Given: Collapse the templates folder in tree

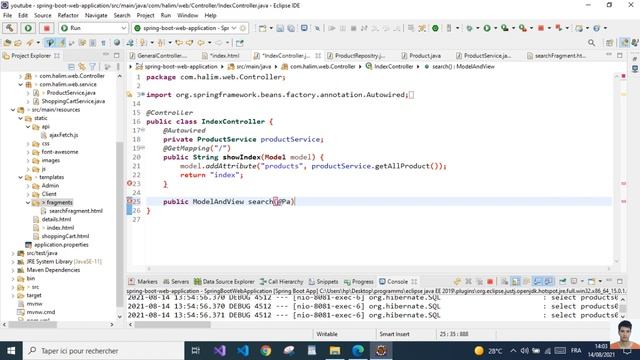Looking at the screenshot, I should click(x=20, y=177).
